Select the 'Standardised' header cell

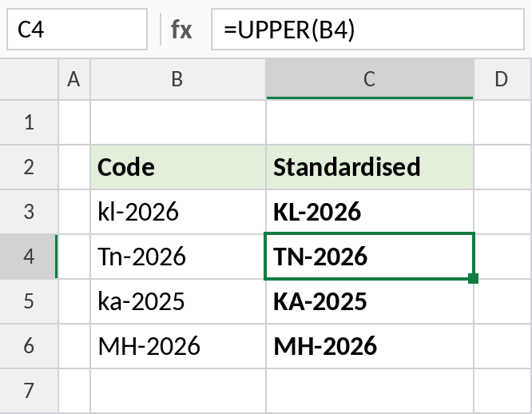click(x=370, y=167)
